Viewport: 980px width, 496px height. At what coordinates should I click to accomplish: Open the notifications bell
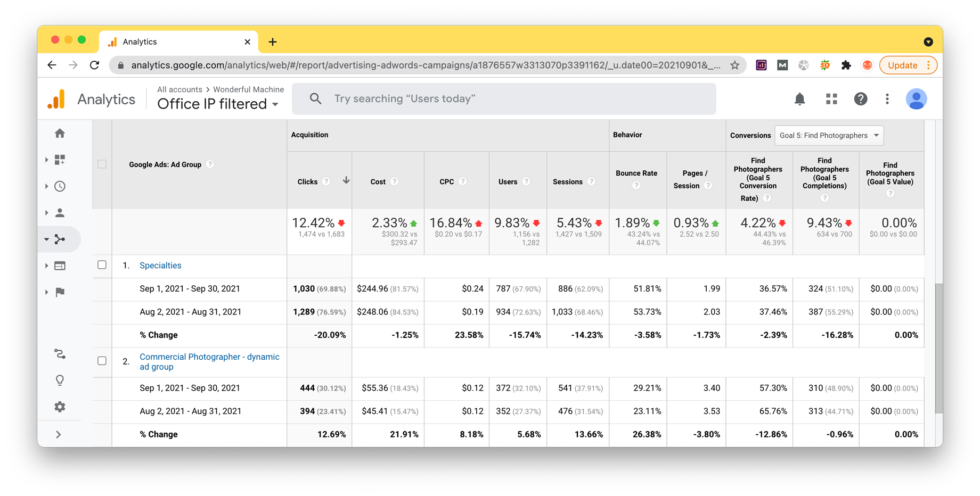(x=799, y=99)
